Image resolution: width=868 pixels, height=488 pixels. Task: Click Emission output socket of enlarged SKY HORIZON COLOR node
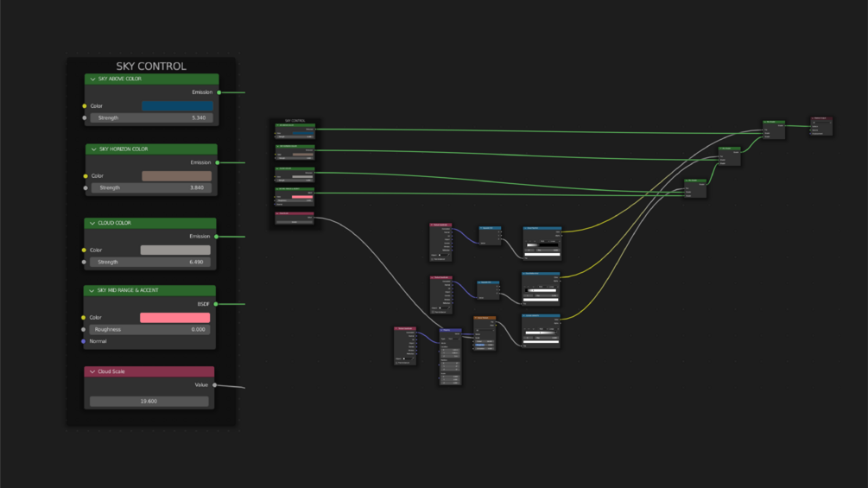218,162
